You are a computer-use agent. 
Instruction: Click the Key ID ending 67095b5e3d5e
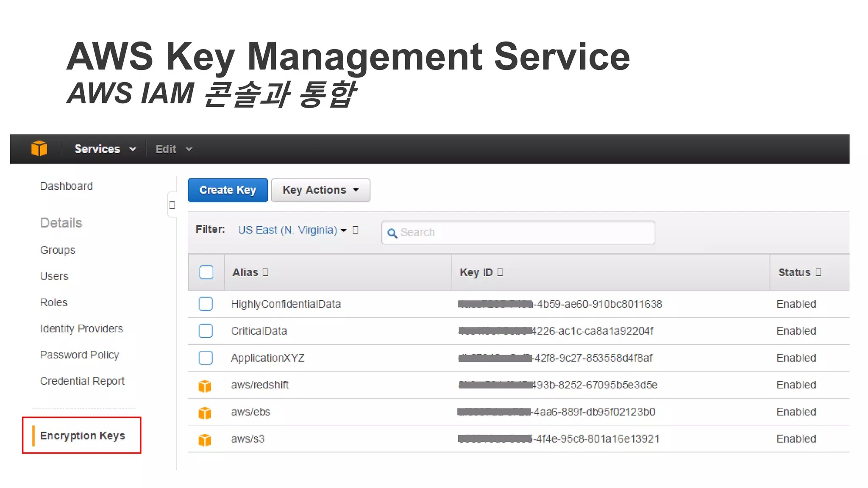(x=558, y=385)
